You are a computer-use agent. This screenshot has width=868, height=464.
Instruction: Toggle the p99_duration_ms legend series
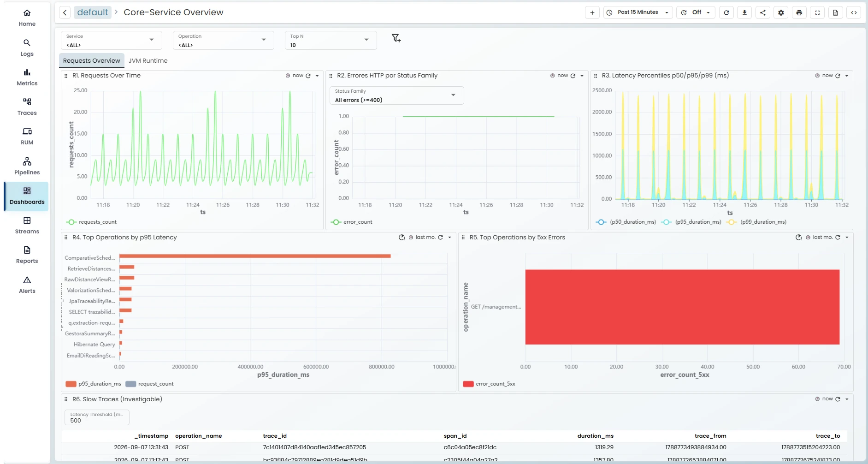(x=756, y=222)
